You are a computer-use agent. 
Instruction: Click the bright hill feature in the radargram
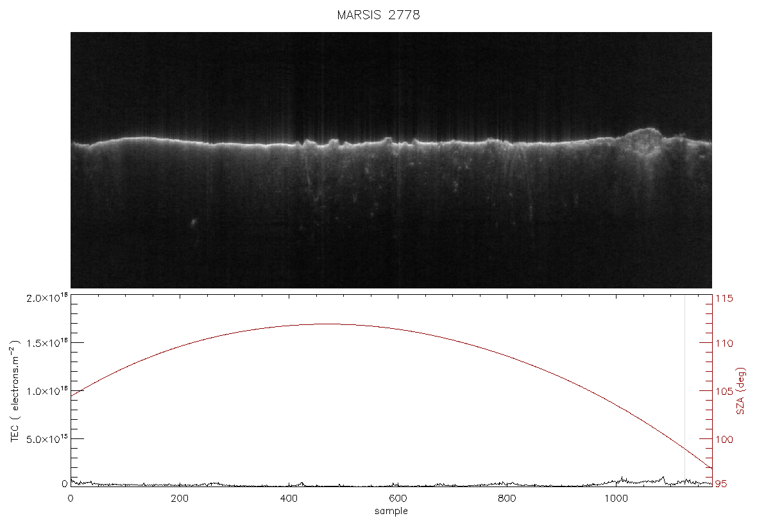[643, 141]
